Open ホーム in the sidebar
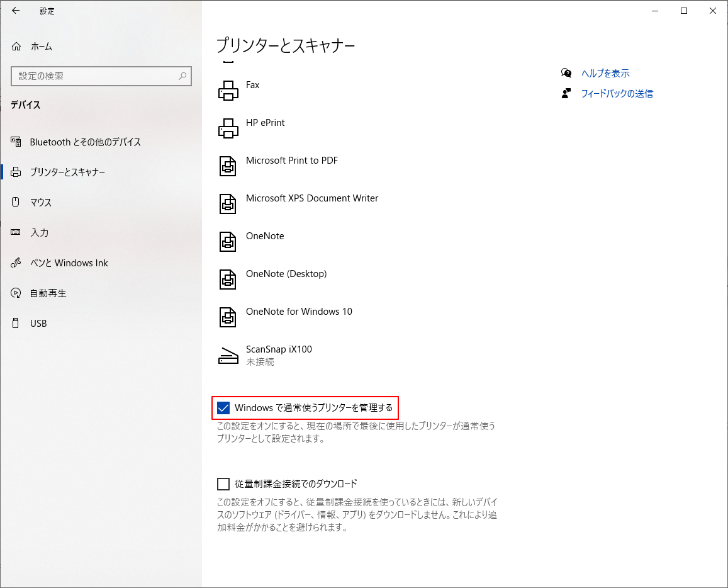 click(x=101, y=47)
